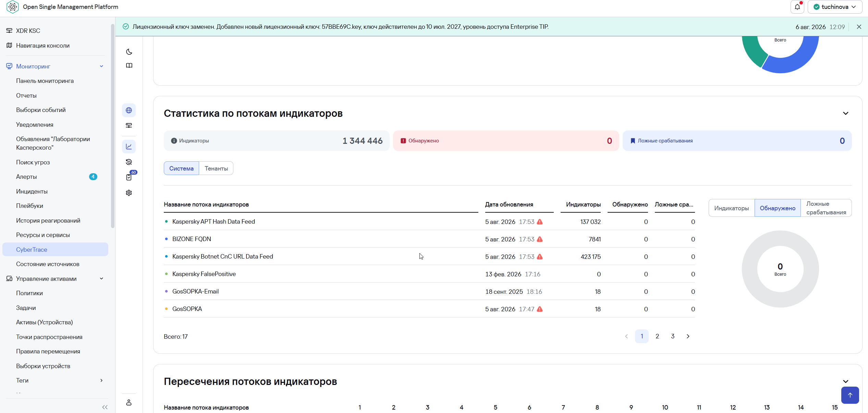
Task: Open Панель мониторинга
Action: click(x=45, y=81)
